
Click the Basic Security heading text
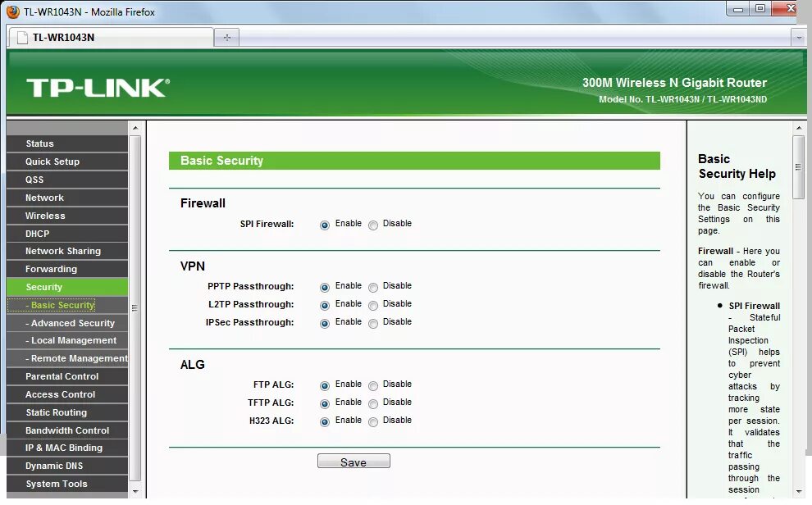point(221,161)
